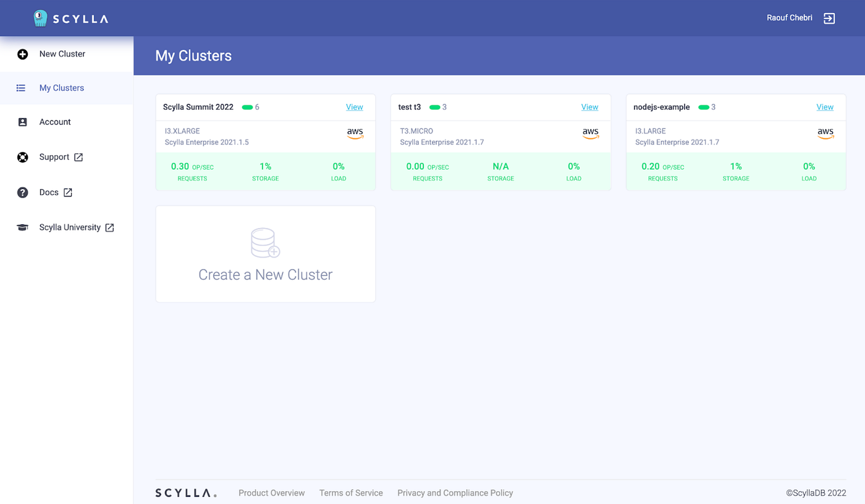Click the AWS logo on Scylla Summit 2022 card
Image resolution: width=865 pixels, height=504 pixels.
click(355, 135)
